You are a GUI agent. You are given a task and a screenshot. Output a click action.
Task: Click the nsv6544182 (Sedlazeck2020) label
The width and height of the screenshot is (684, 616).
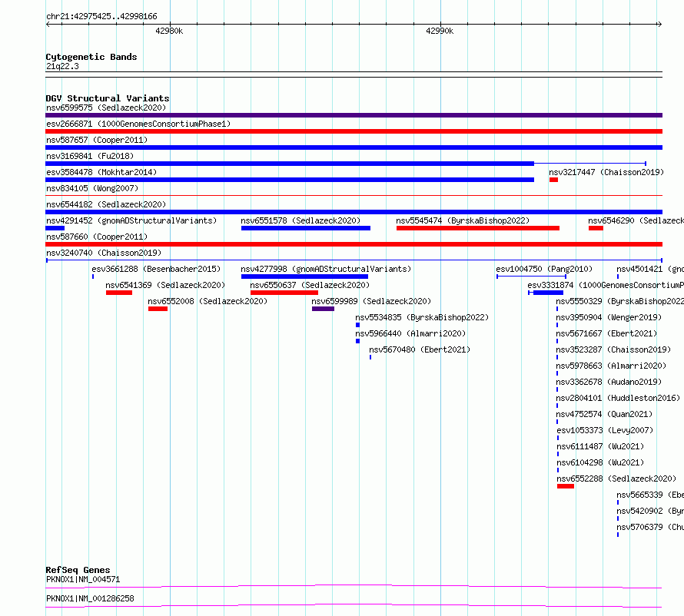click(x=106, y=204)
